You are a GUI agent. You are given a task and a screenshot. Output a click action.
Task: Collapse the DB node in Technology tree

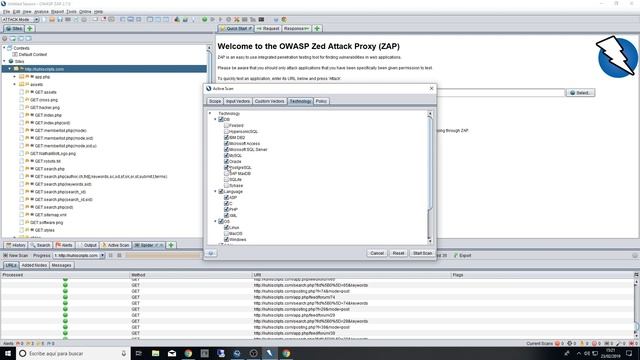coord(216,120)
